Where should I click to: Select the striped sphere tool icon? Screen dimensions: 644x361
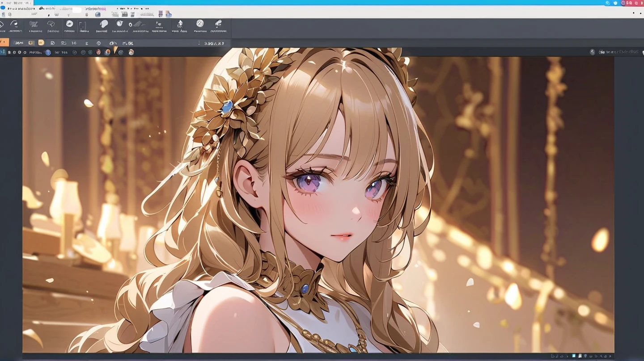(200, 23)
